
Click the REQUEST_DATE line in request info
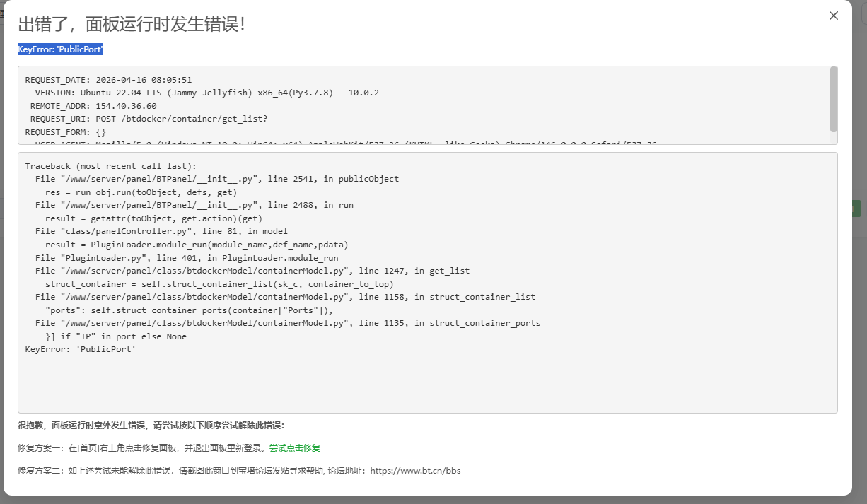108,80
